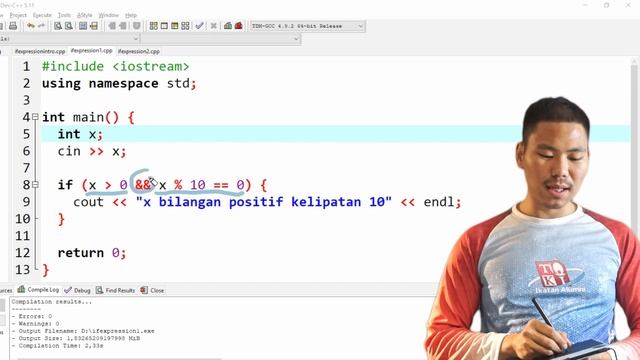Image resolution: width=640 pixels, height=360 pixels.
Task: Click the Go to function icon
Action: 83,26
